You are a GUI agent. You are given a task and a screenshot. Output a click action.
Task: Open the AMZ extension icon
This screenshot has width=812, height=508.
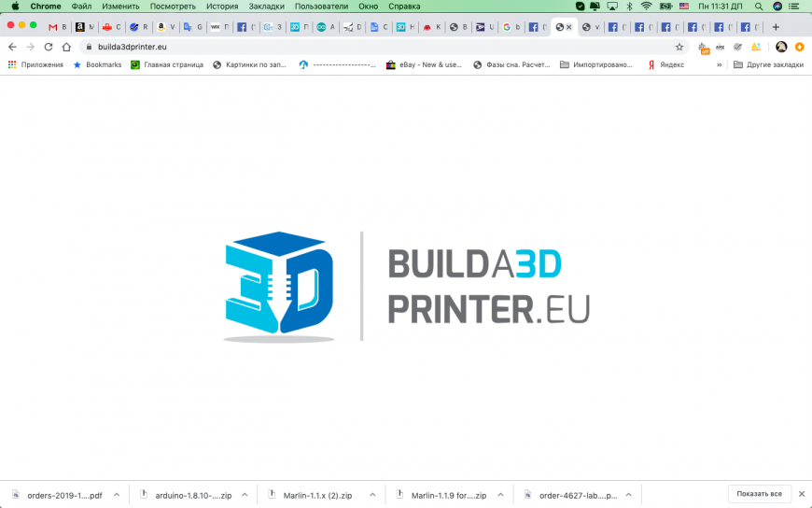(721, 47)
